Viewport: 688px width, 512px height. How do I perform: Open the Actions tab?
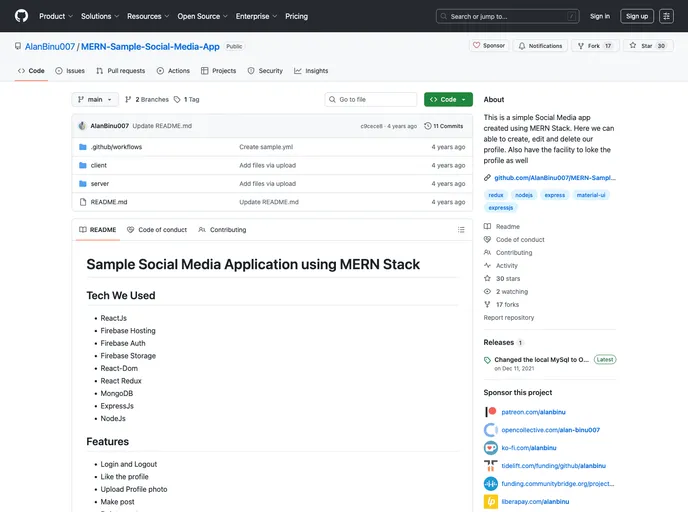173,71
